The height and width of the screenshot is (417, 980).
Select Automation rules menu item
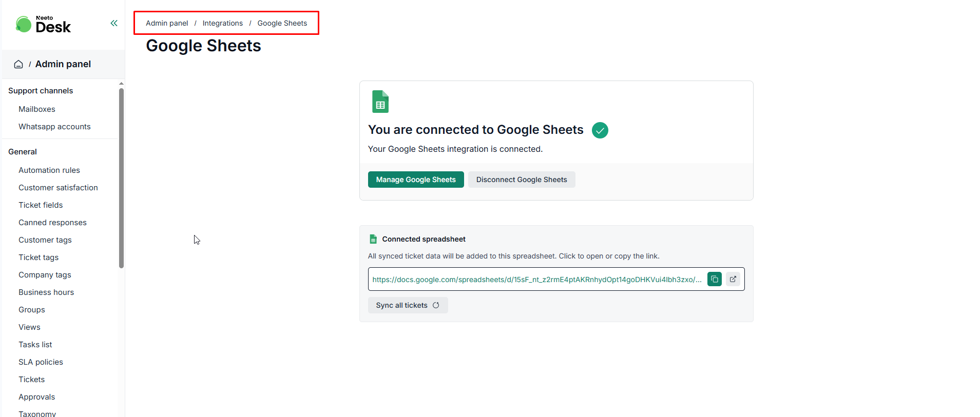coord(49,170)
